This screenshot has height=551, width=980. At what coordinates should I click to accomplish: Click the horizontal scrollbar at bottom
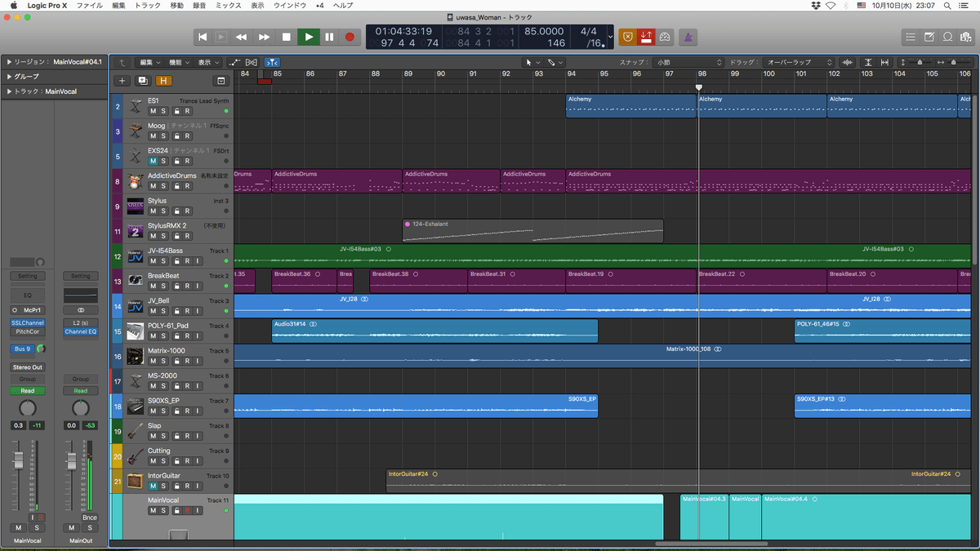(x=711, y=544)
